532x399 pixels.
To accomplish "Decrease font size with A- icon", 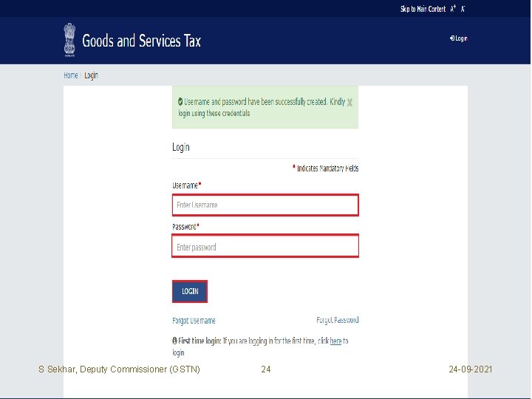I will coord(463,9).
